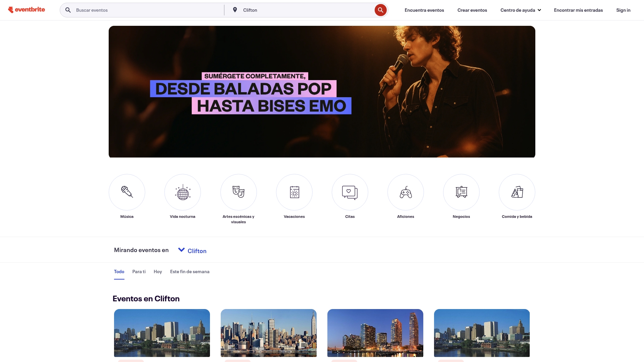The width and height of the screenshot is (644, 362).
Task: Click the Aficiones label
Action: point(406,217)
